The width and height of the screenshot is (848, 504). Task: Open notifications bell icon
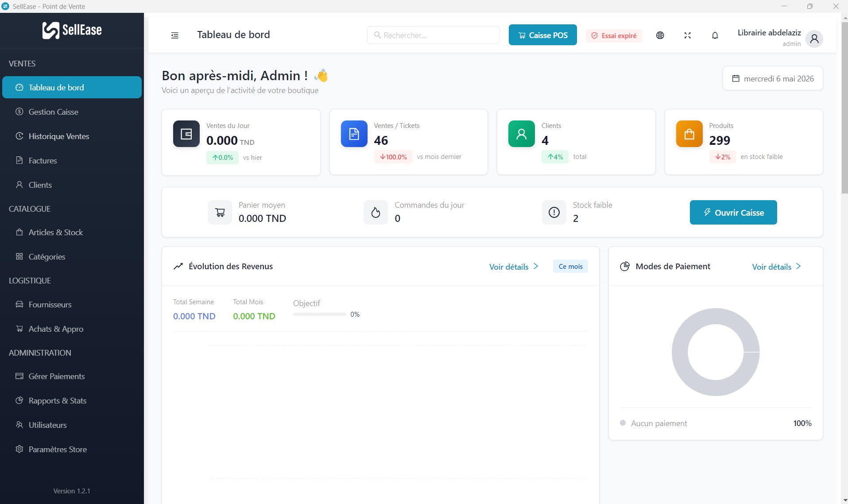pos(715,35)
